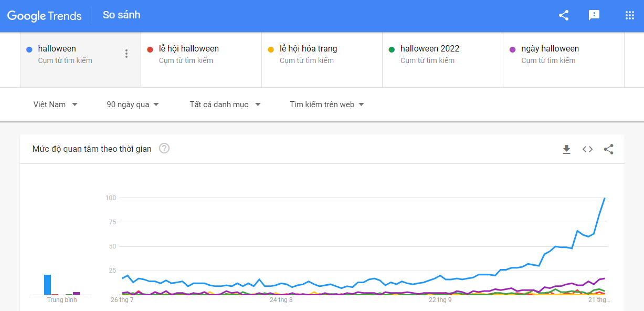The width and height of the screenshot is (644, 311).
Task: Open three-dot menu for halloween term
Action: pos(126,54)
